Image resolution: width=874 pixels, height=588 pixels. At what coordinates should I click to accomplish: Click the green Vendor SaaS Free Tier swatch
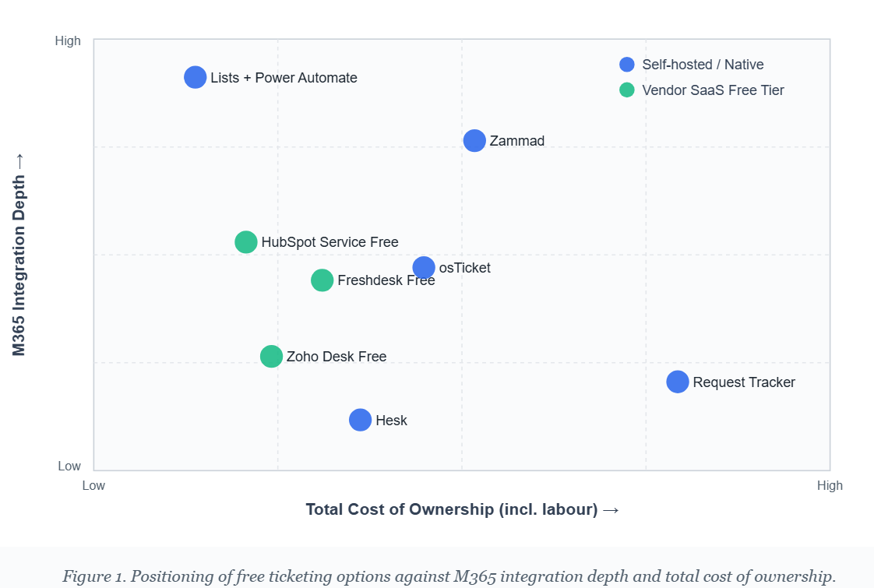click(627, 90)
